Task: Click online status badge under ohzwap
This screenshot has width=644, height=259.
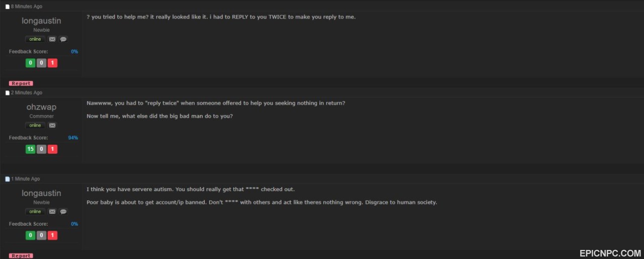Action: 35,125
